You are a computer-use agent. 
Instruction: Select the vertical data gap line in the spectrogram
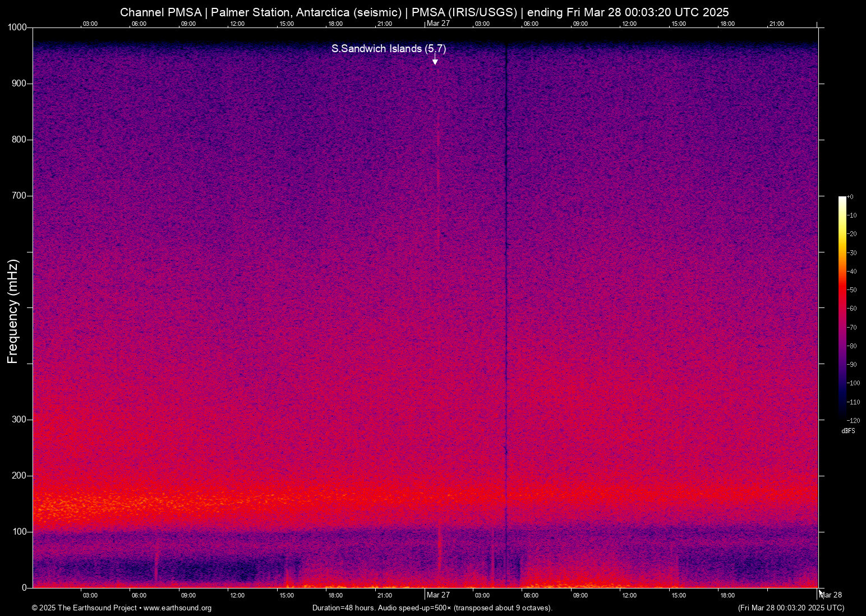coord(505,309)
